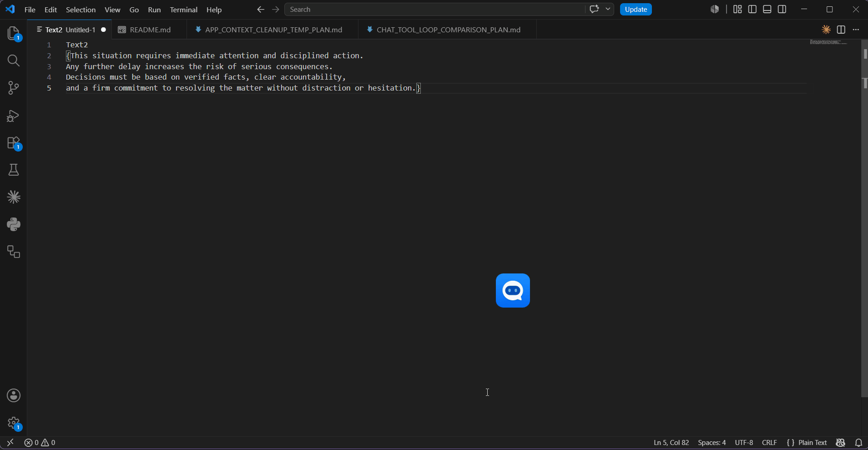
Task: Open Problems panel via errors and warnings count
Action: click(40, 443)
